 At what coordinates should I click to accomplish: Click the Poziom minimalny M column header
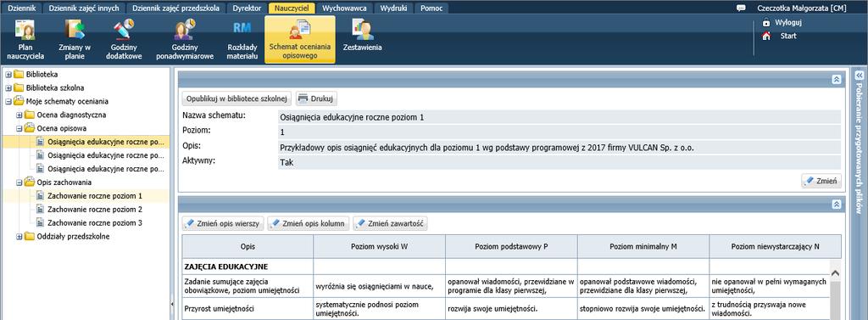[x=643, y=246]
